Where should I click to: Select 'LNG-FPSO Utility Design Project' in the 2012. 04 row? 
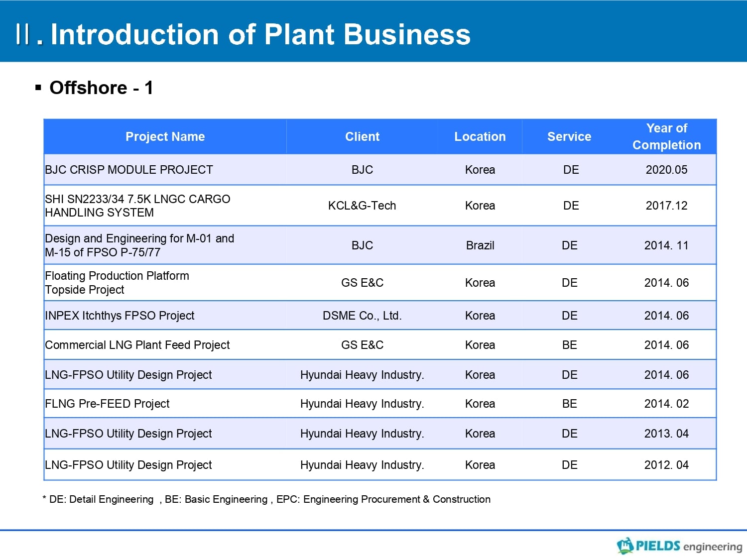[x=128, y=465]
